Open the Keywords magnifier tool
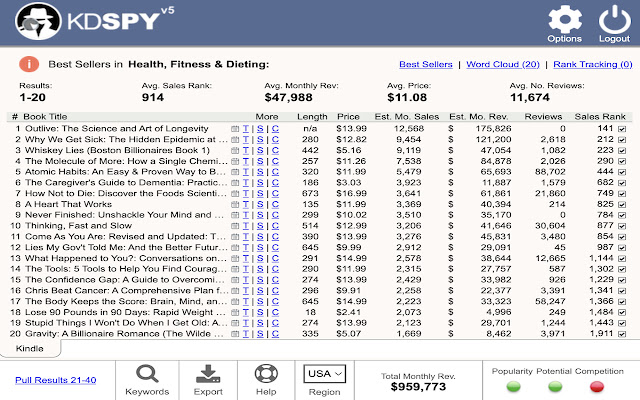Image resolution: width=640 pixels, height=400 pixels. [x=147, y=373]
